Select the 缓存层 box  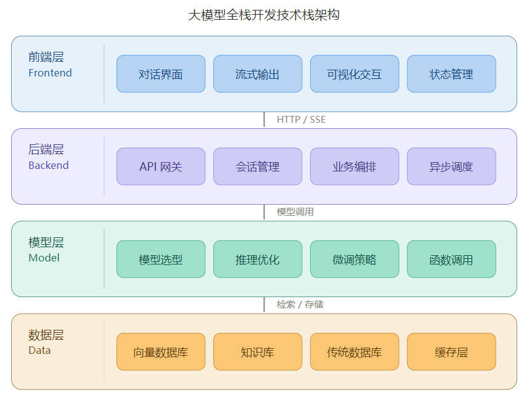[451, 351]
